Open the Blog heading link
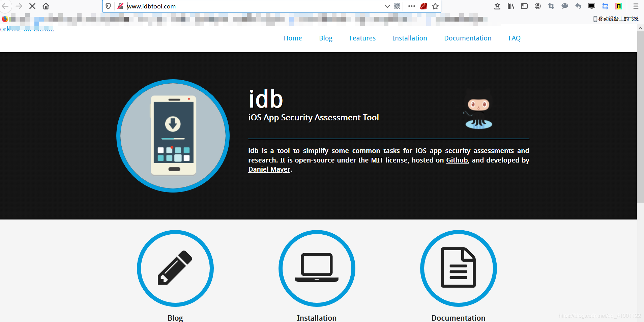This screenshot has width=644, height=322. click(x=175, y=318)
